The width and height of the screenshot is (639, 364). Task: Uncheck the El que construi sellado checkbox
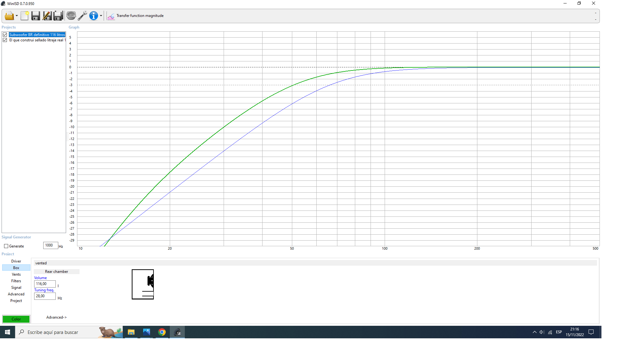(x=5, y=40)
